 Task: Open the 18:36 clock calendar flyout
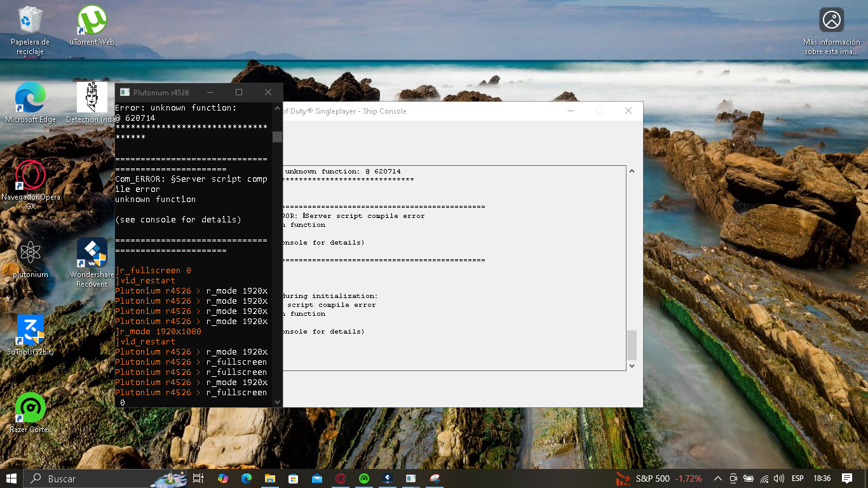[x=822, y=478]
